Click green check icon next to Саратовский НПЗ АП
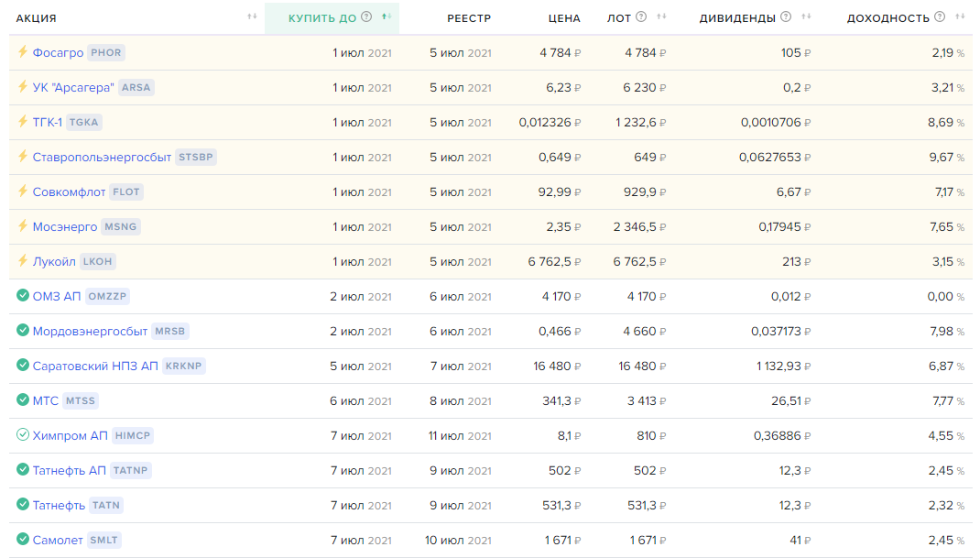Image resolution: width=980 pixels, height=558 pixels. 23,365
